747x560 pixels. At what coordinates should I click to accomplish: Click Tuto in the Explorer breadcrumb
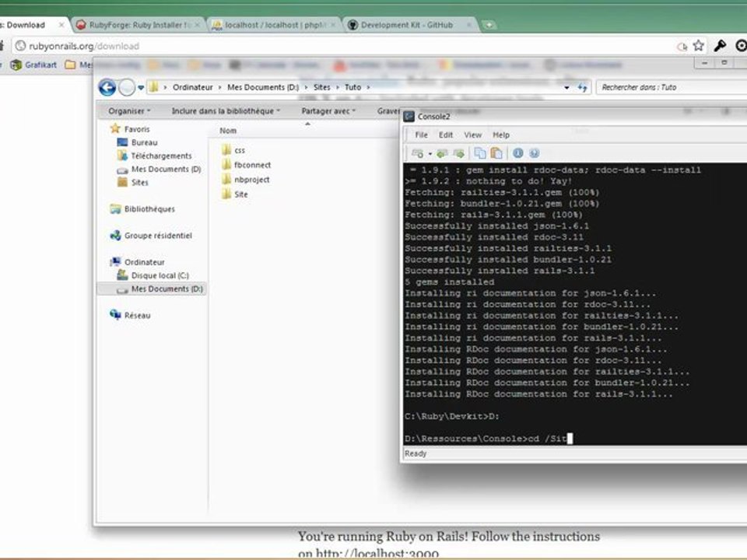click(352, 87)
